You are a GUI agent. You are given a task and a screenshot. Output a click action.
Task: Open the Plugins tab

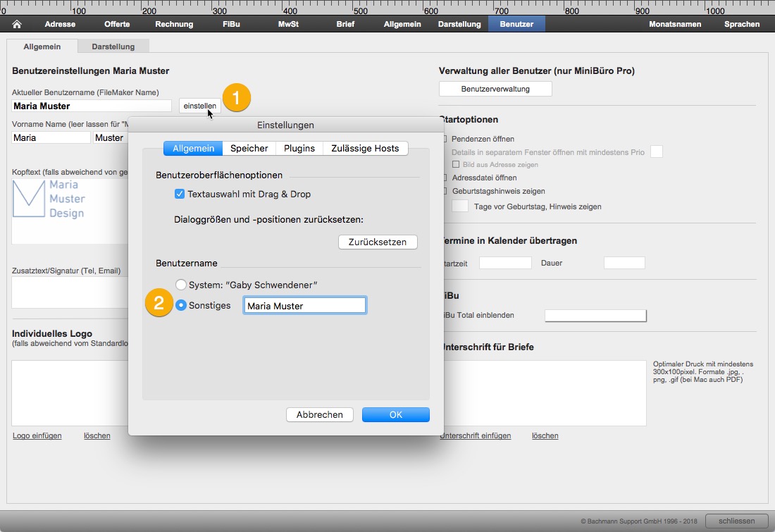[299, 149]
